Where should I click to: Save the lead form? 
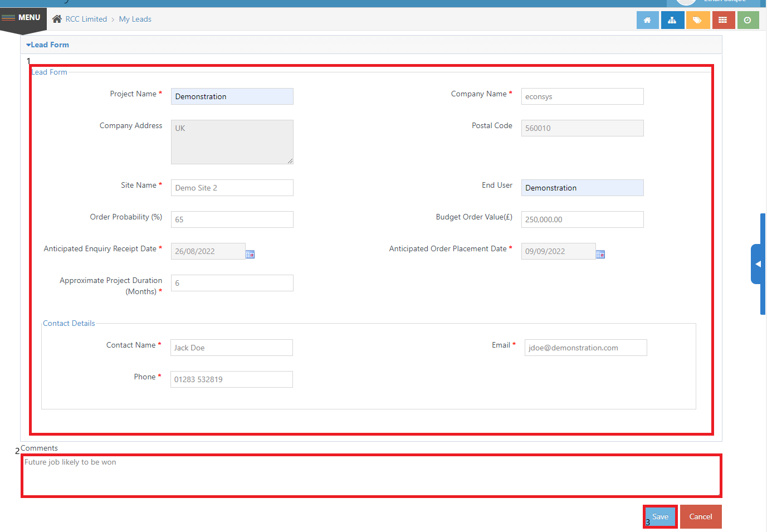(x=660, y=517)
